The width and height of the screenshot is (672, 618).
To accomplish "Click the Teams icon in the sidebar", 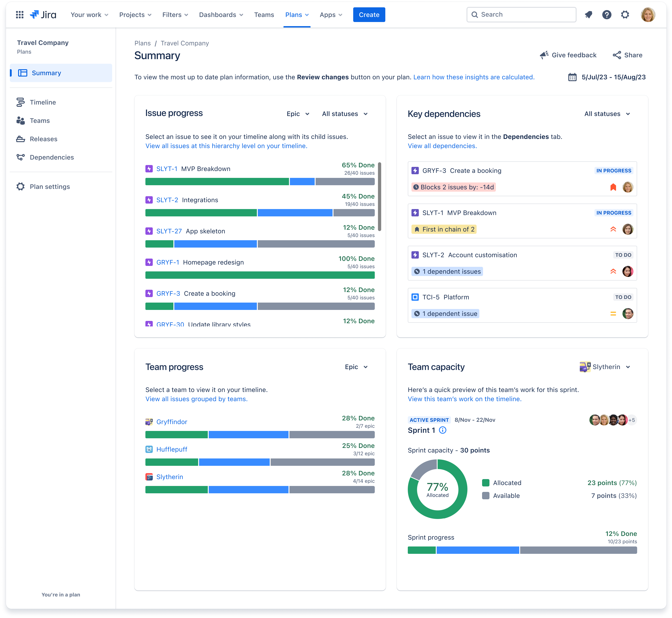I will click(x=21, y=120).
